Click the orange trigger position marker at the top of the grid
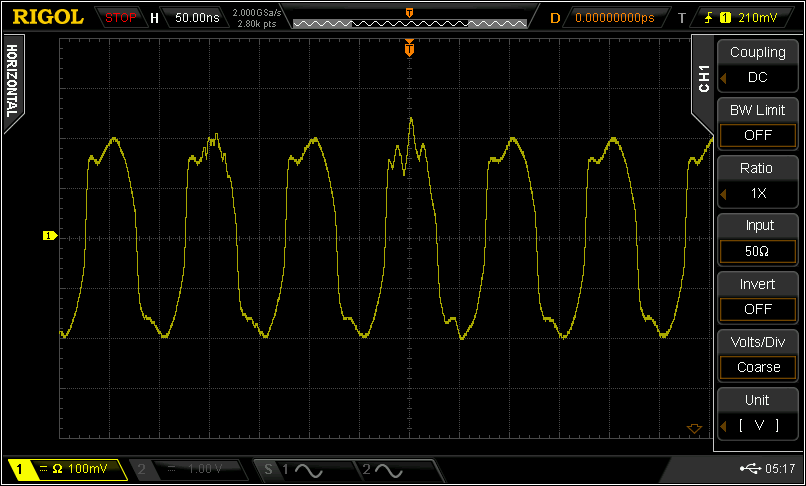Screen dimensions: 806x486 click(x=409, y=48)
